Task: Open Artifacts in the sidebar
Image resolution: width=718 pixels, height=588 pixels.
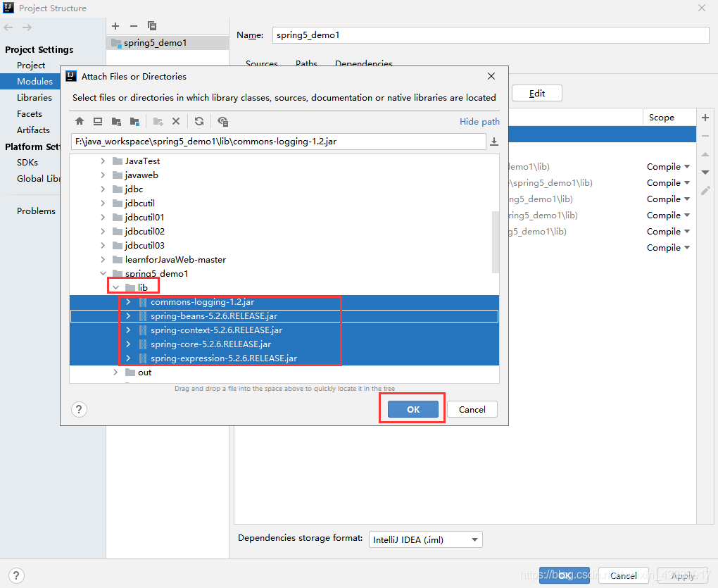Action: tap(33, 130)
